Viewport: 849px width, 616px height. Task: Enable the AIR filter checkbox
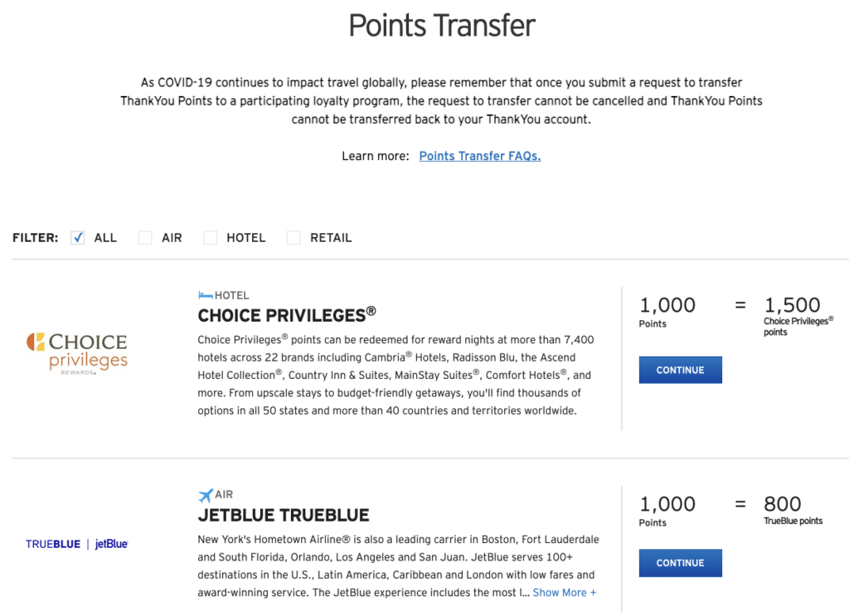click(x=145, y=238)
